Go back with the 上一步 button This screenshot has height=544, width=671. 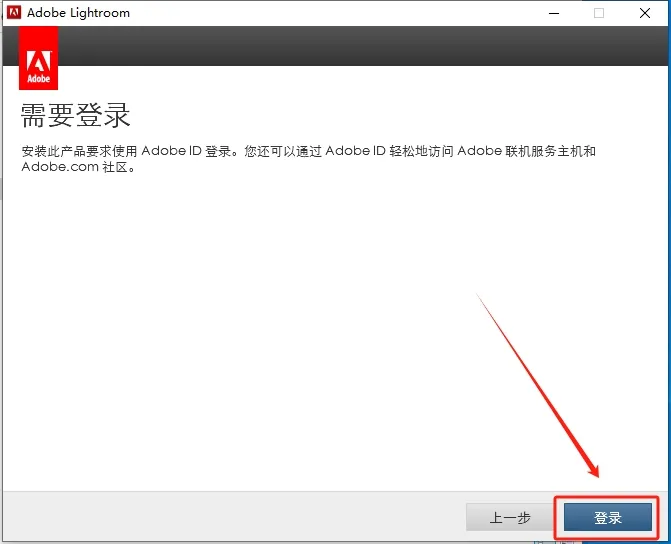510,517
